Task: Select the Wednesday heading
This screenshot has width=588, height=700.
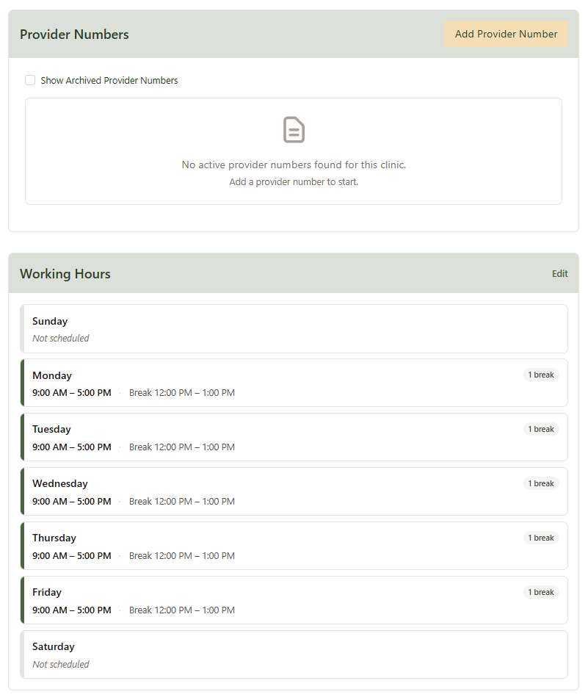Action: pyautogui.click(x=59, y=484)
